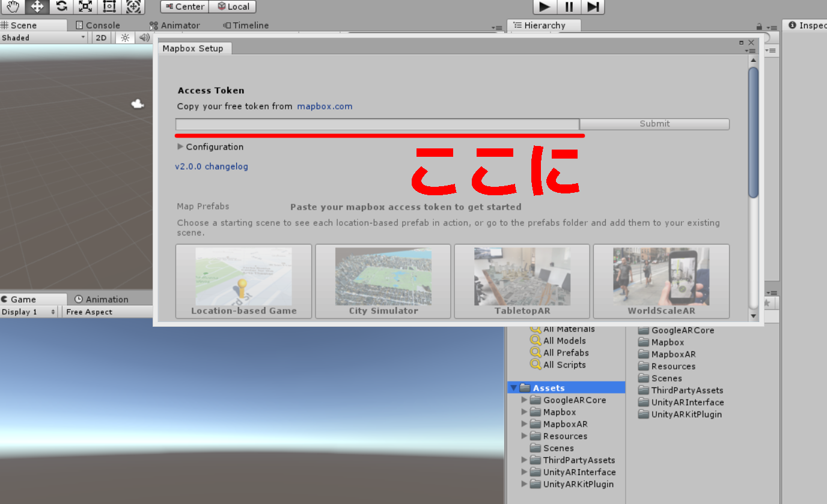Switch pivot mode with the Center button
The image size is (827, 504).
(x=184, y=7)
